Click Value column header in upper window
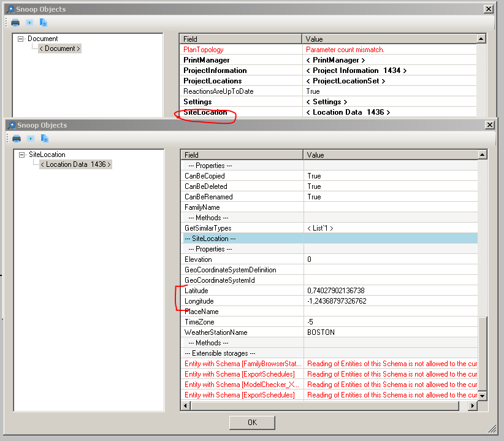 tap(389, 39)
